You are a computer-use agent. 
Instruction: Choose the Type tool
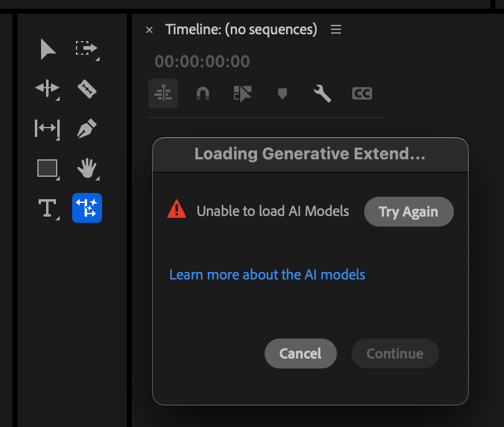pos(47,208)
